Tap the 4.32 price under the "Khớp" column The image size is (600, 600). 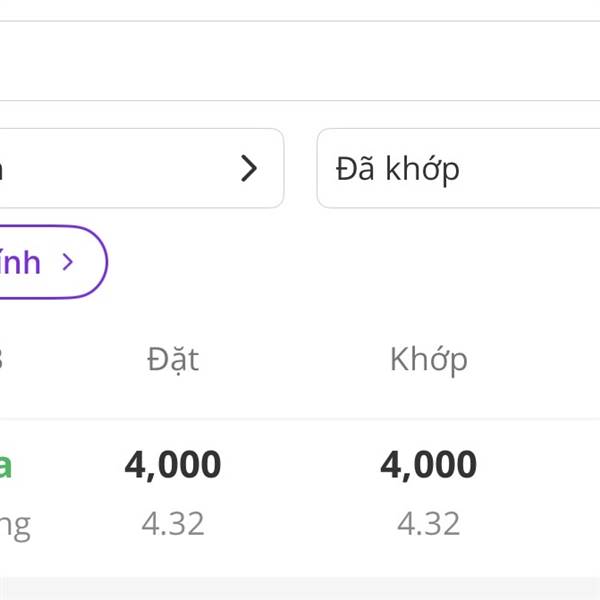click(x=428, y=523)
